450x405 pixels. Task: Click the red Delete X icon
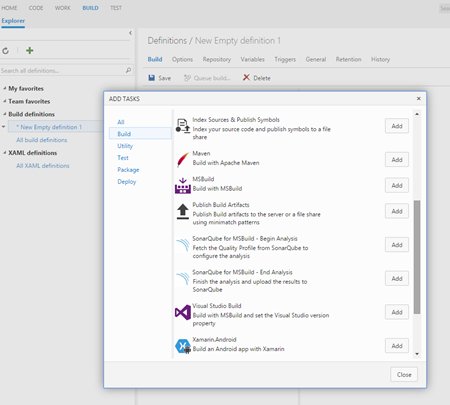coord(246,77)
